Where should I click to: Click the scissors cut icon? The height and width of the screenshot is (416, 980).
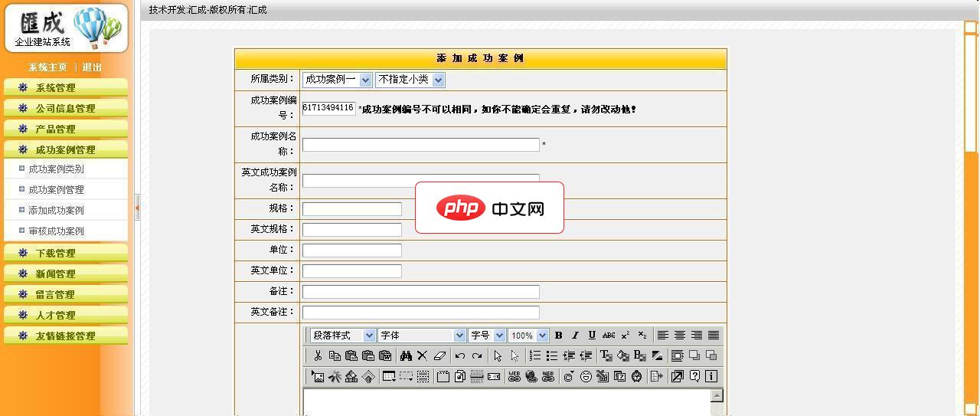pos(318,355)
